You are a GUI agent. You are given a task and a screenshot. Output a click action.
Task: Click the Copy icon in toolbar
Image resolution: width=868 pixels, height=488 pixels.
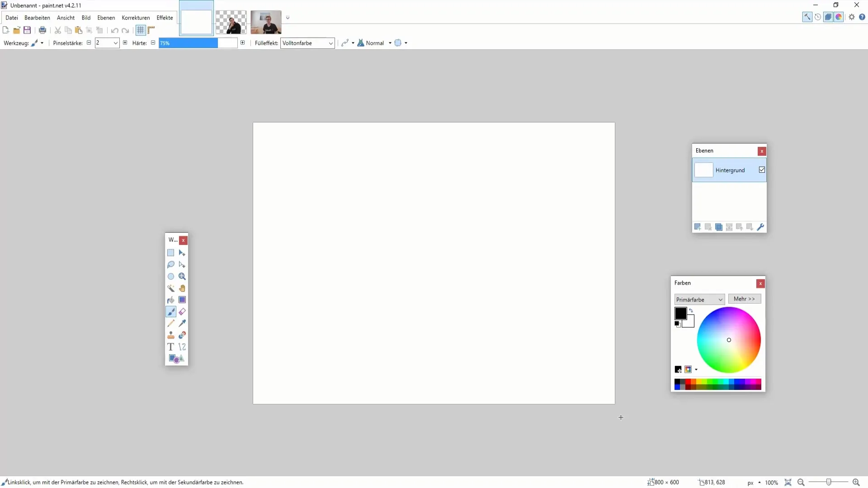(x=68, y=30)
